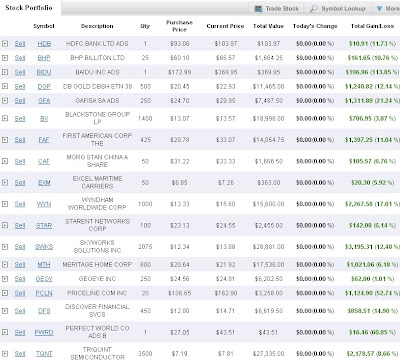Sell the BHP Billiton position

[20, 58]
